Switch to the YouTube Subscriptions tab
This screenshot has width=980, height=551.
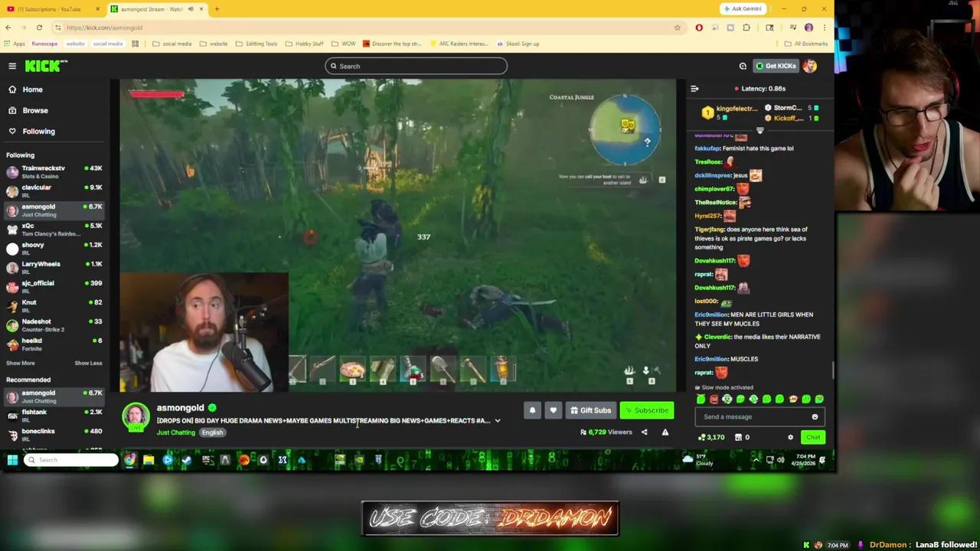pyautogui.click(x=52, y=9)
